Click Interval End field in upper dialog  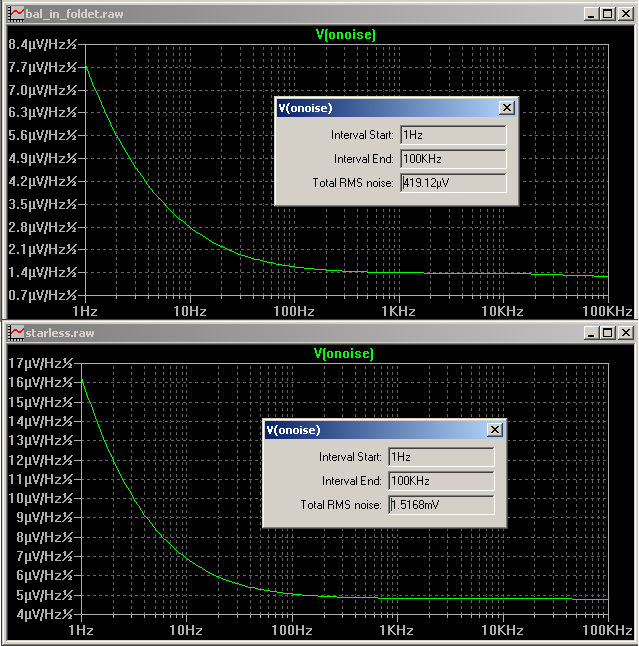point(453,159)
